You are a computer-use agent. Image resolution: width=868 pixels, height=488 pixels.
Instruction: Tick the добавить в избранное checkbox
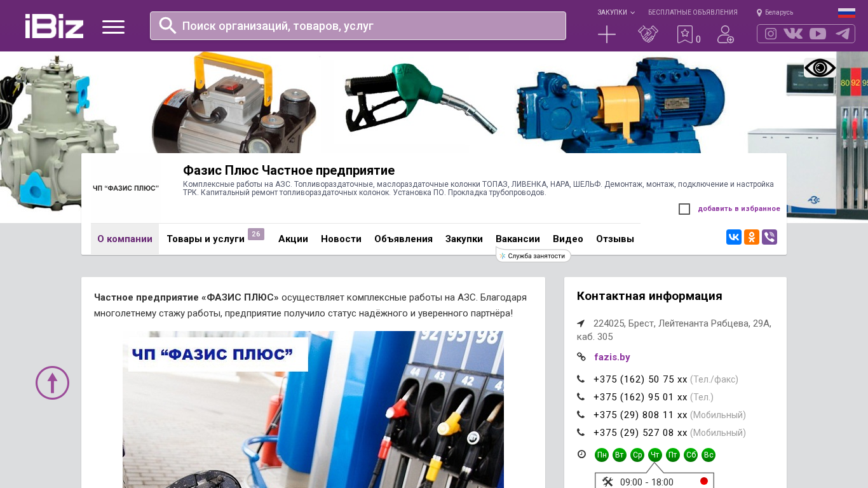(x=684, y=209)
